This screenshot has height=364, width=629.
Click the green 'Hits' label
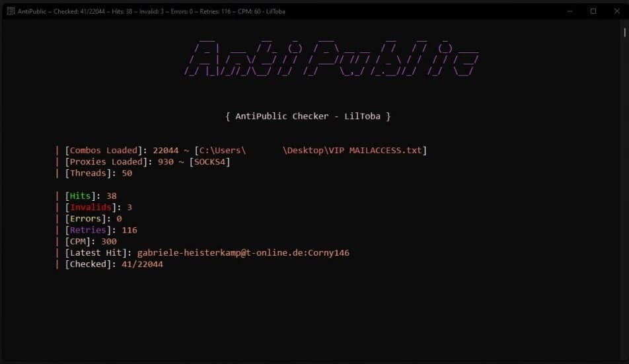click(x=80, y=196)
